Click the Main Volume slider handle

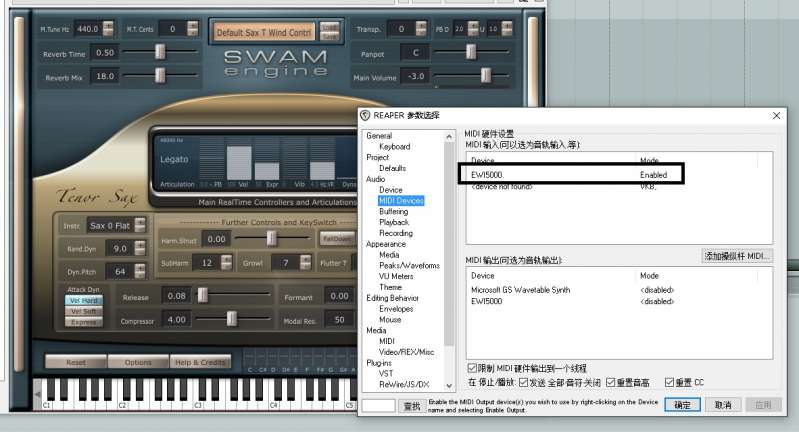485,76
